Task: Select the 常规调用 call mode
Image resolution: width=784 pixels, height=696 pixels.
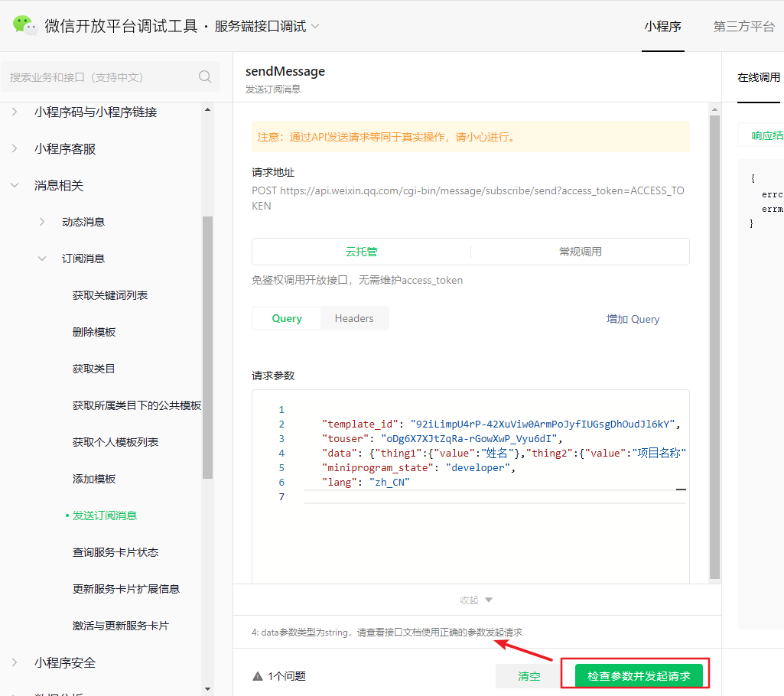Action: pos(580,252)
